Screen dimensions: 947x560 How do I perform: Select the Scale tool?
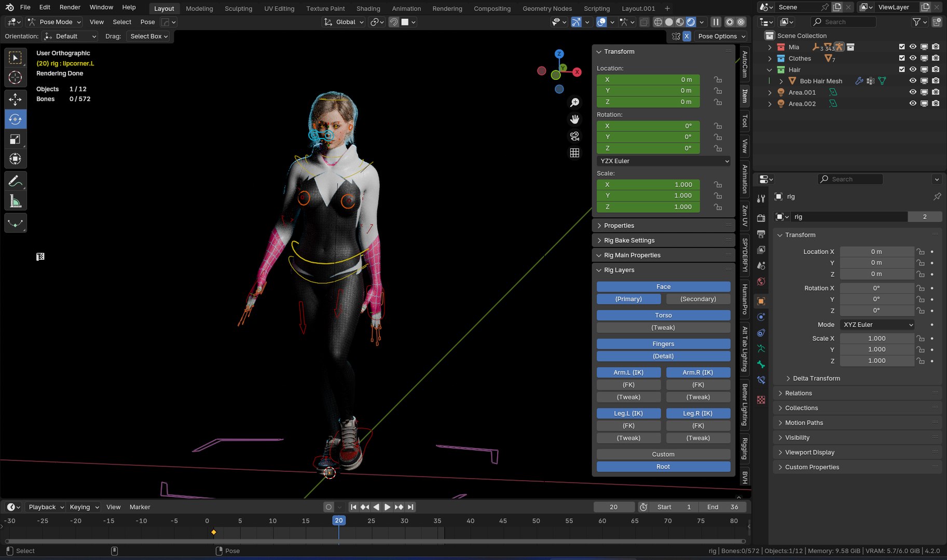(16, 139)
